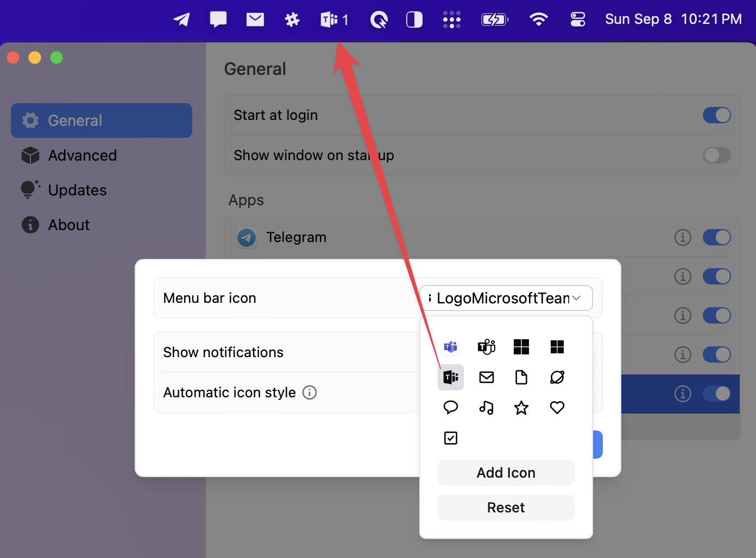Choose the music note icon

click(487, 408)
